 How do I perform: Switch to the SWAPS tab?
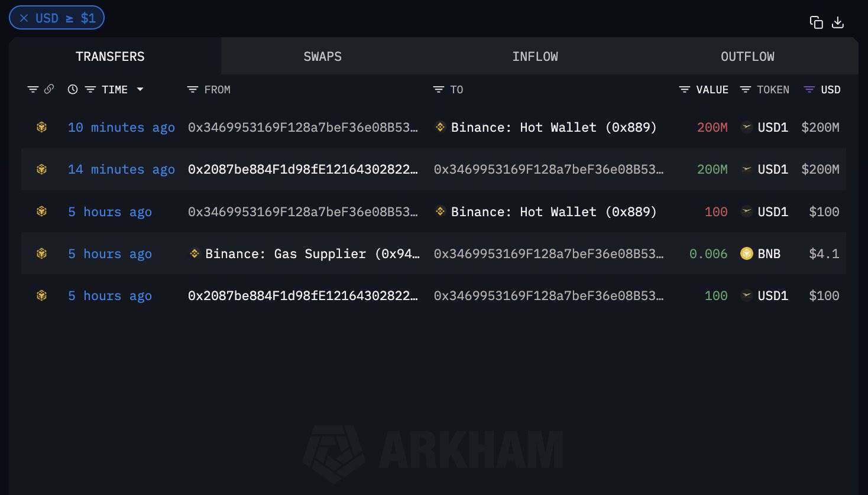(x=322, y=56)
